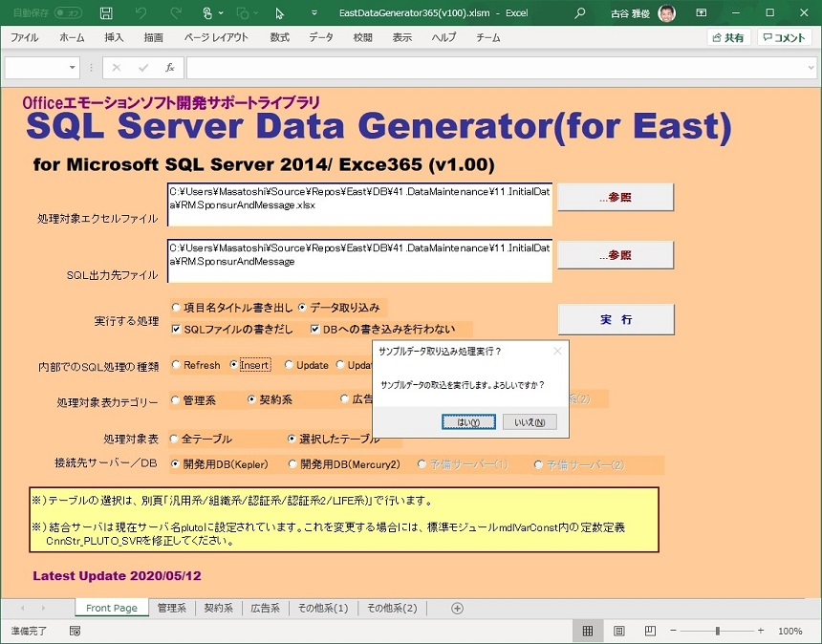Viewport: 822px width, 644px height.
Task: Click the zoom in plus icon
Action: coord(761,631)
